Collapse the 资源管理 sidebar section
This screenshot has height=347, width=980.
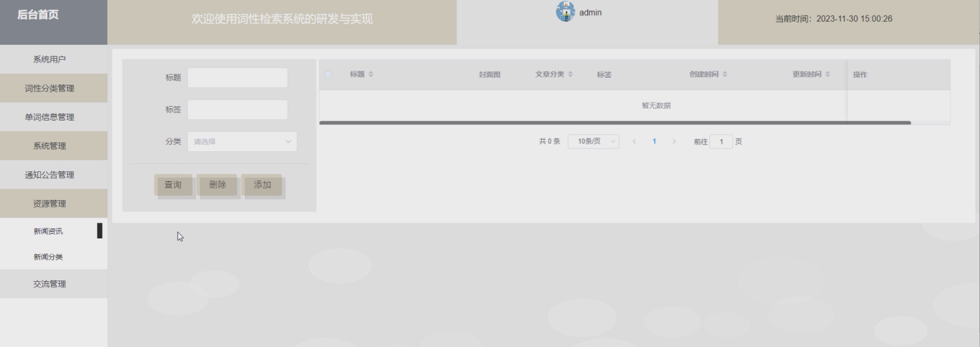tap(53, 204)
